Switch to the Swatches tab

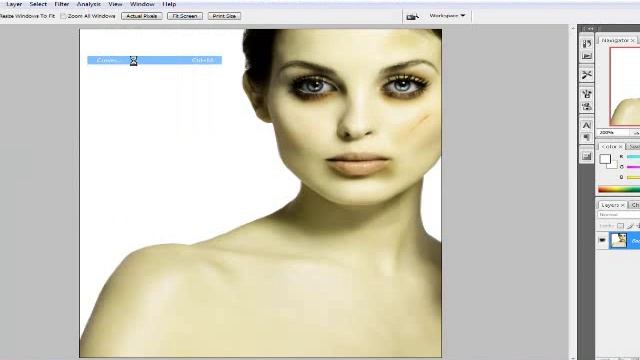pos(634,146)
